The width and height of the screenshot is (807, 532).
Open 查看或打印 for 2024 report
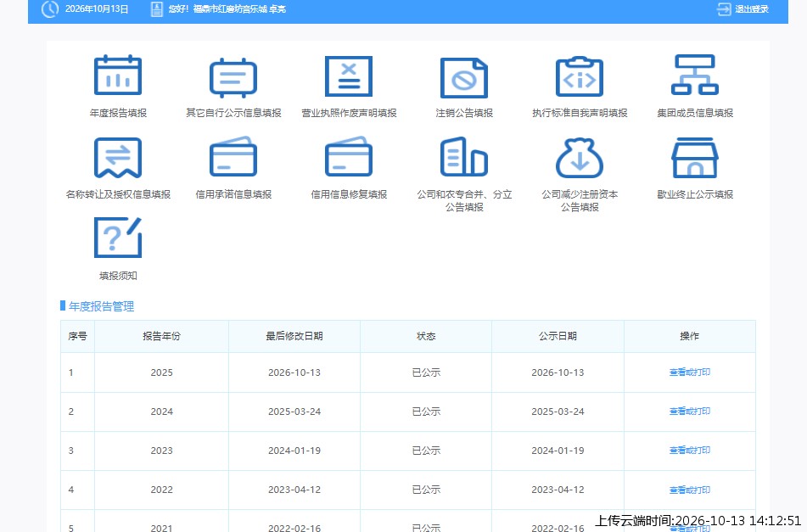pyautogui.click(x=690, y=411)
